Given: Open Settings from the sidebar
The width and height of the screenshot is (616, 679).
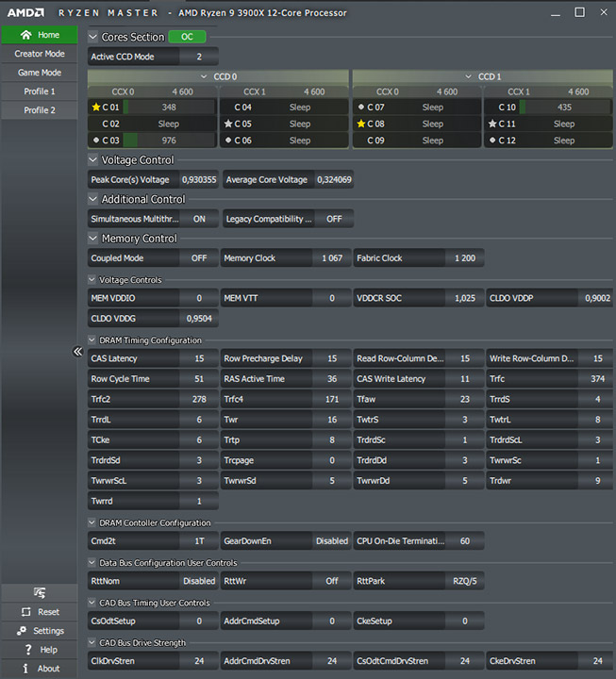Looking at the screenshot, I should (x=40, y=631).
